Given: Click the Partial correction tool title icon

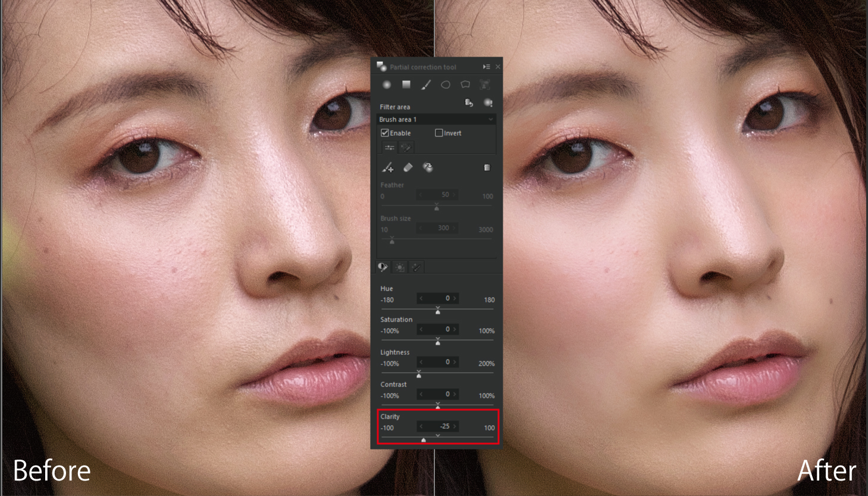Looking at the screenshot, I should coord(382,66).
